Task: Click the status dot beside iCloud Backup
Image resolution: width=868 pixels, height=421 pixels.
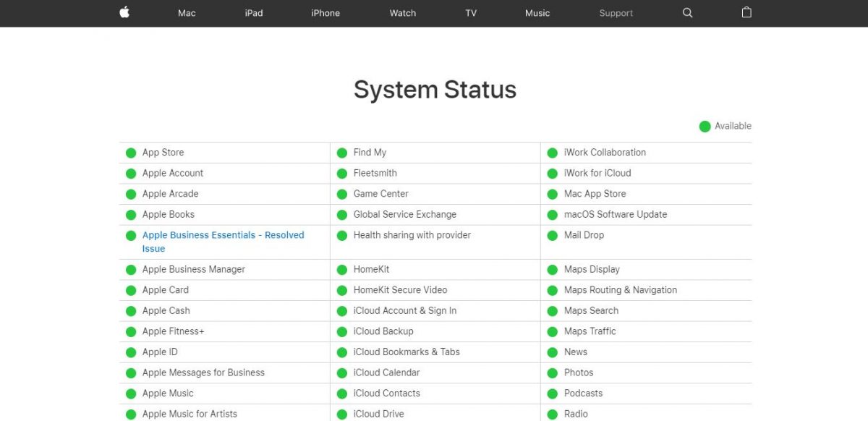Action: (342, 331)
